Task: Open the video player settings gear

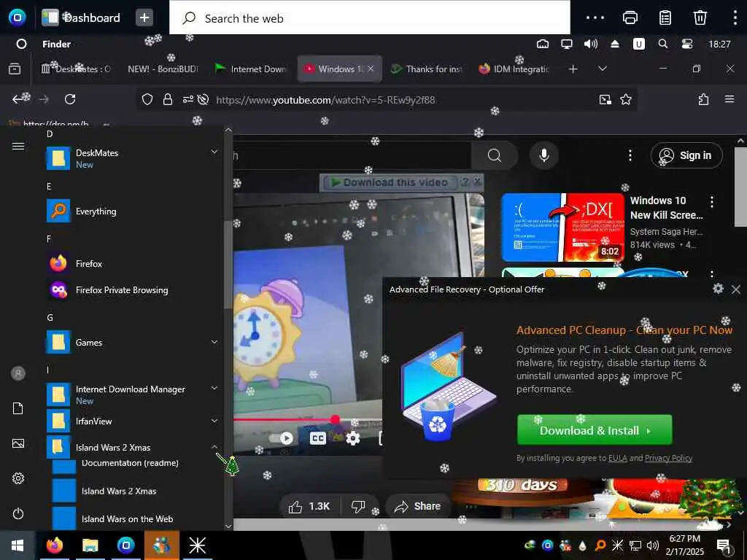Action: tap(352, 438)
